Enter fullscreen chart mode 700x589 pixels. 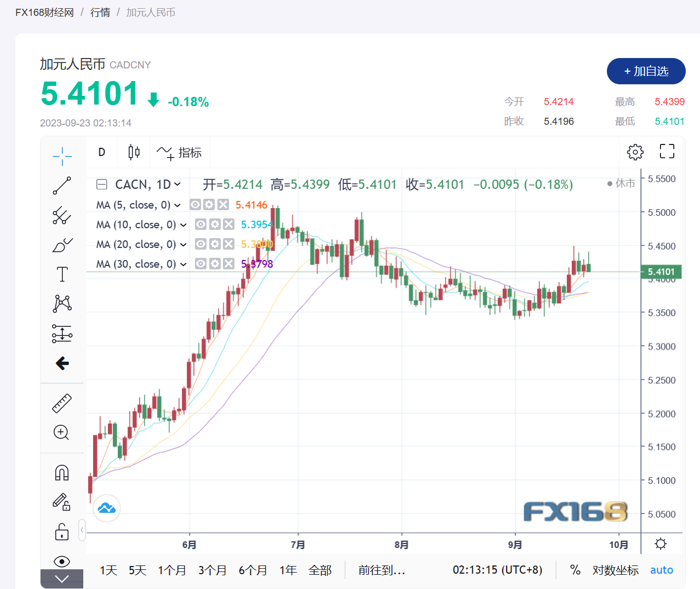(667, 152)
